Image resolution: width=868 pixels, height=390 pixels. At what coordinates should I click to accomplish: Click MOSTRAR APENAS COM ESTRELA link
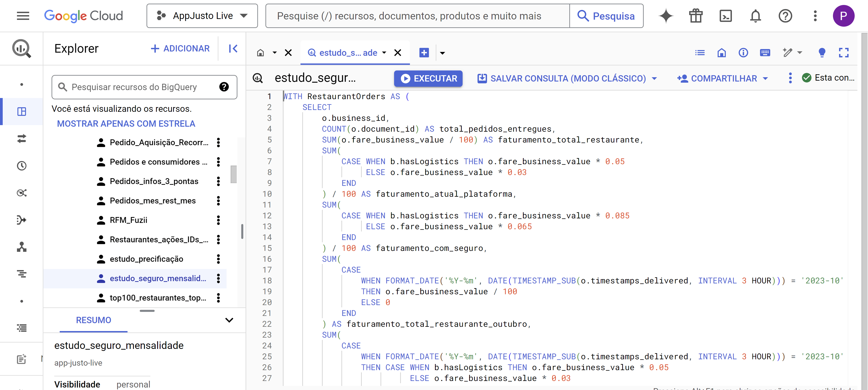pos(126,124)
